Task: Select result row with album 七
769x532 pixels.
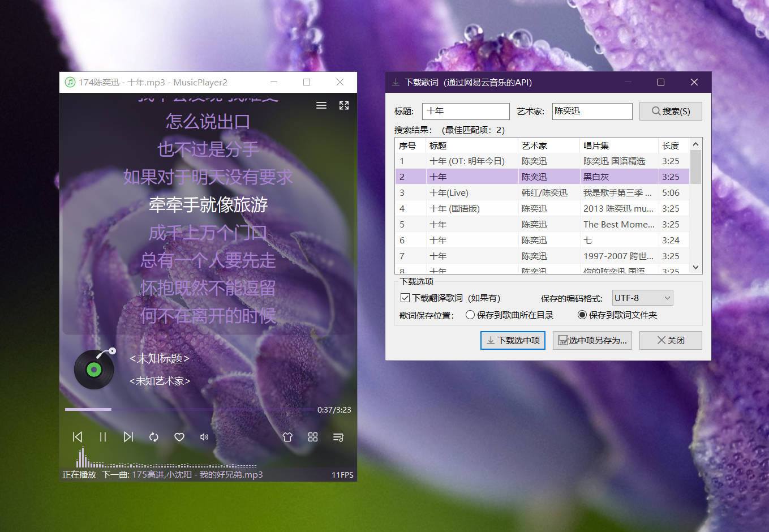Action: (x=542, y=241)
